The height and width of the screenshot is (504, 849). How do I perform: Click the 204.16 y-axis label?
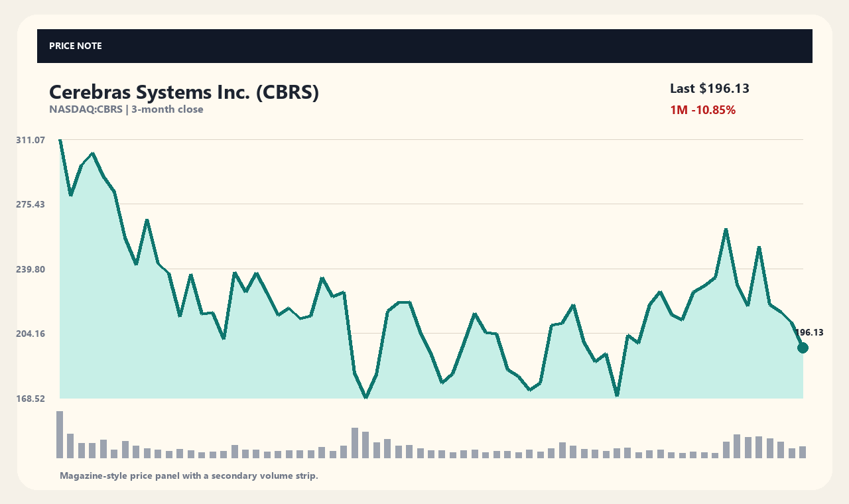(31, 334)
